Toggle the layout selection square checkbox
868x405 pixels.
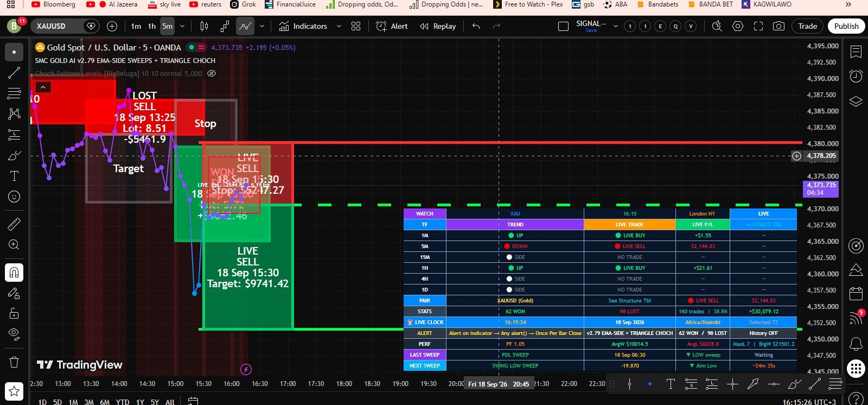[563, 26]
